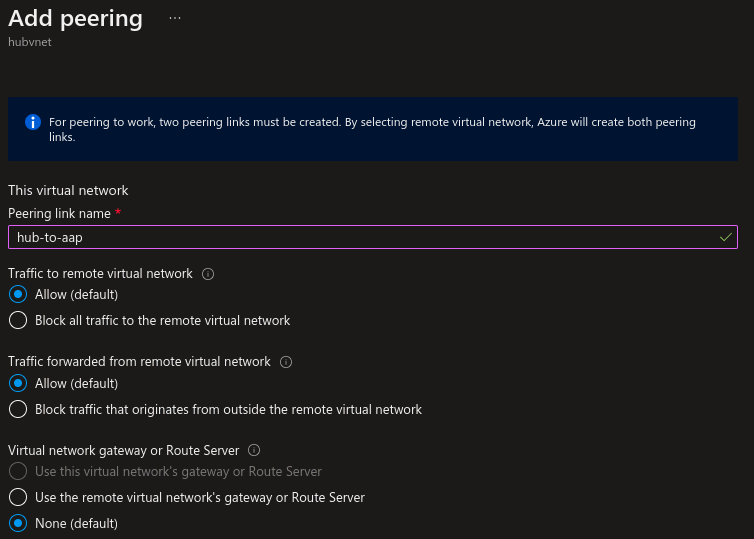754x539 pixels.
Task: Click the red required asterisk by Peering link name
Action: tap(118, 214)
